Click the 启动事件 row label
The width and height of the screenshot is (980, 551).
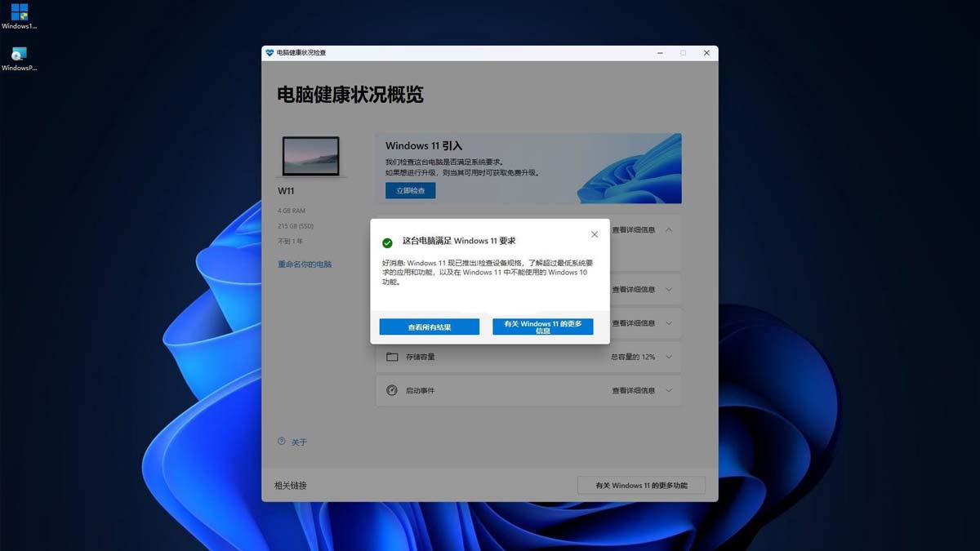(x=421, y=390)
